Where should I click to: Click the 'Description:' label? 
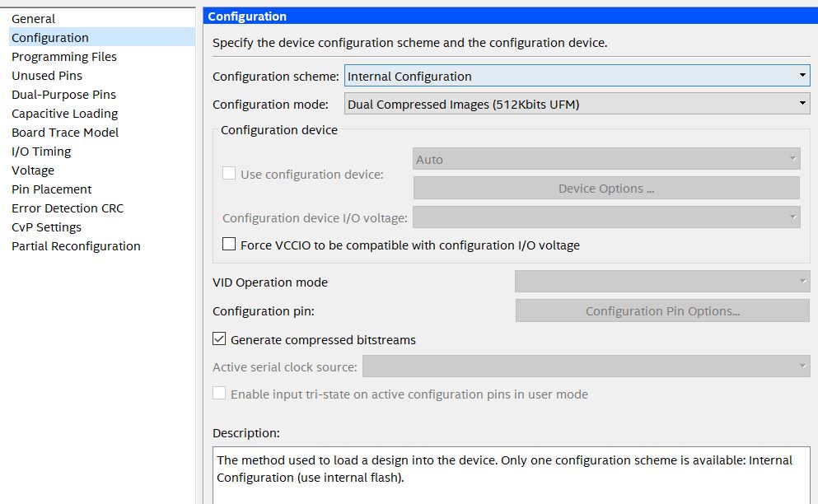point(246,433)
